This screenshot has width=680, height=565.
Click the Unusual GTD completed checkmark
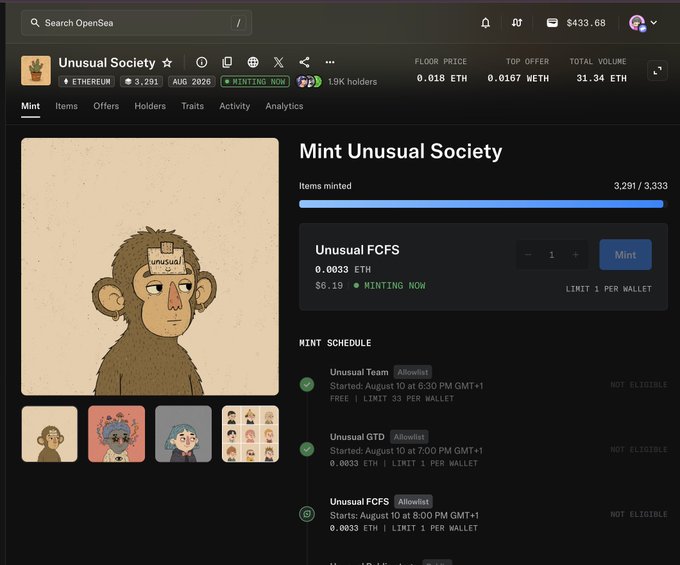point(307,449)
